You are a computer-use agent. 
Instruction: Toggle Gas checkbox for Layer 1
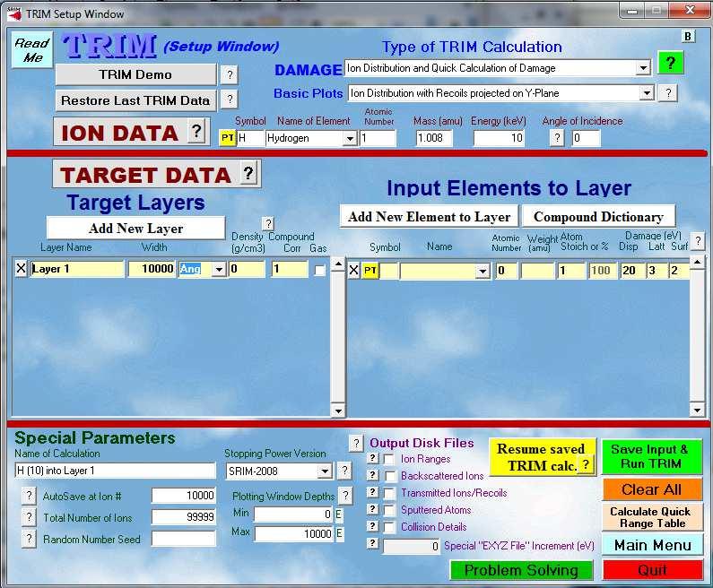pos(319,271)
